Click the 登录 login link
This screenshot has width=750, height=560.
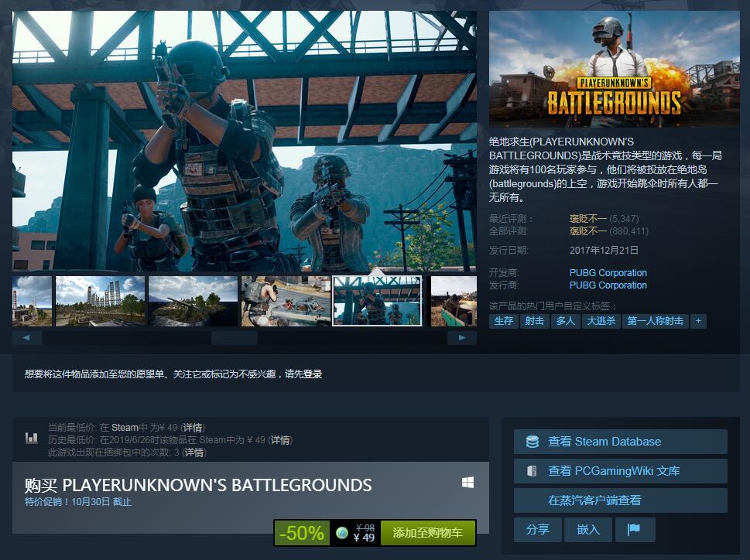tap(313, 374)
